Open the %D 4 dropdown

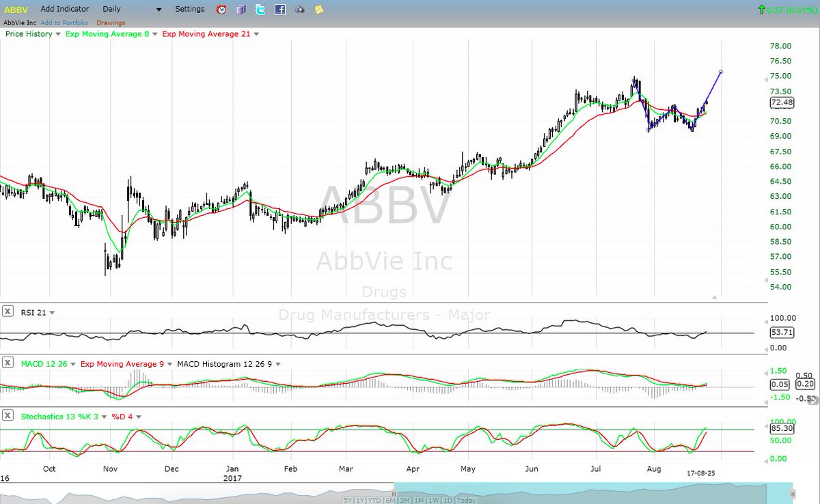138,415
